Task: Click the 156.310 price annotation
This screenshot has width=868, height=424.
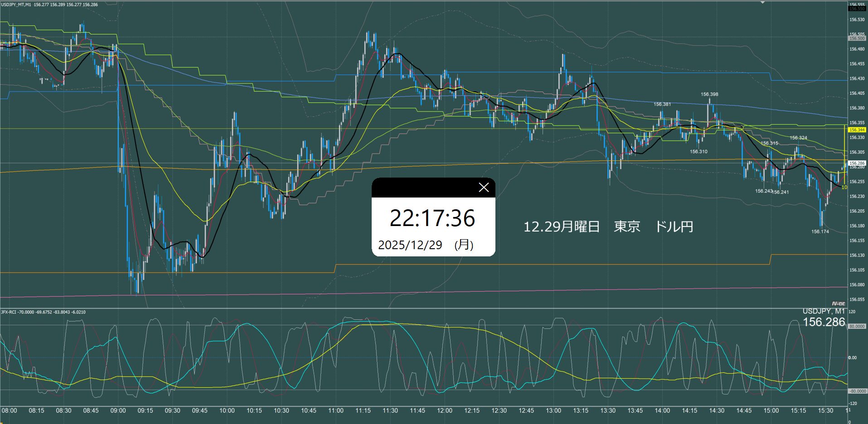Action: click(698, 152)
